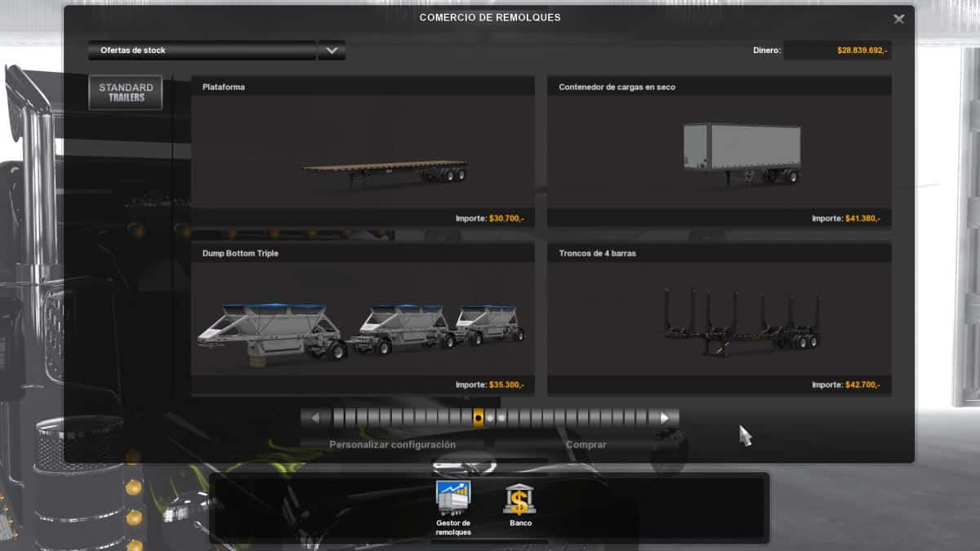The width and height of the screenshot is (980, 551).
Task: Click the chevron arrow beside Ofertas de stock
Action: click(332, 51)
